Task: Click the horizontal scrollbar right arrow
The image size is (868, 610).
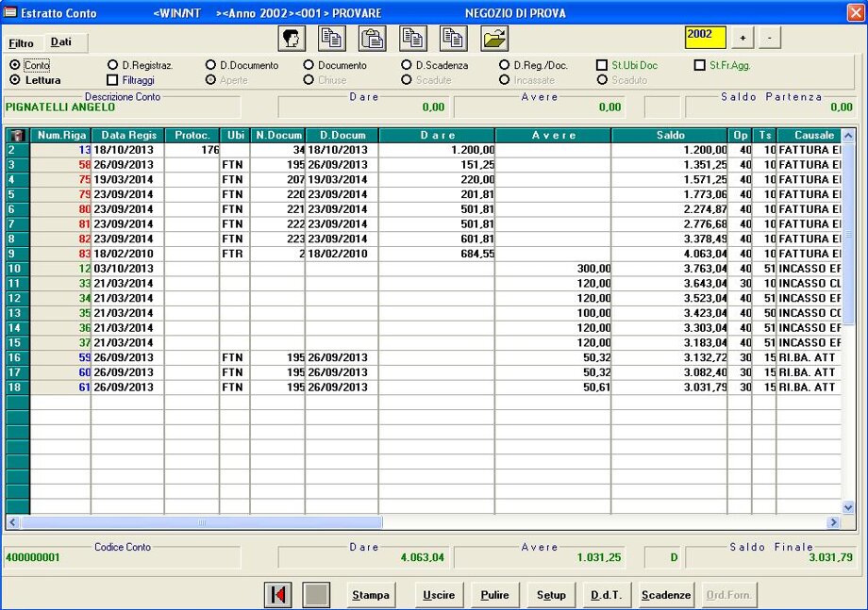Action: [833, 522]
